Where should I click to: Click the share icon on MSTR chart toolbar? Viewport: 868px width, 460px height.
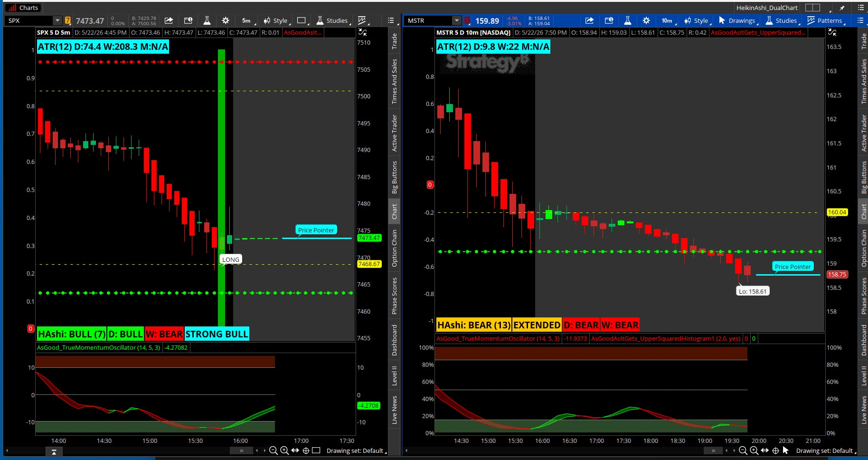click(x=589, y=20)
